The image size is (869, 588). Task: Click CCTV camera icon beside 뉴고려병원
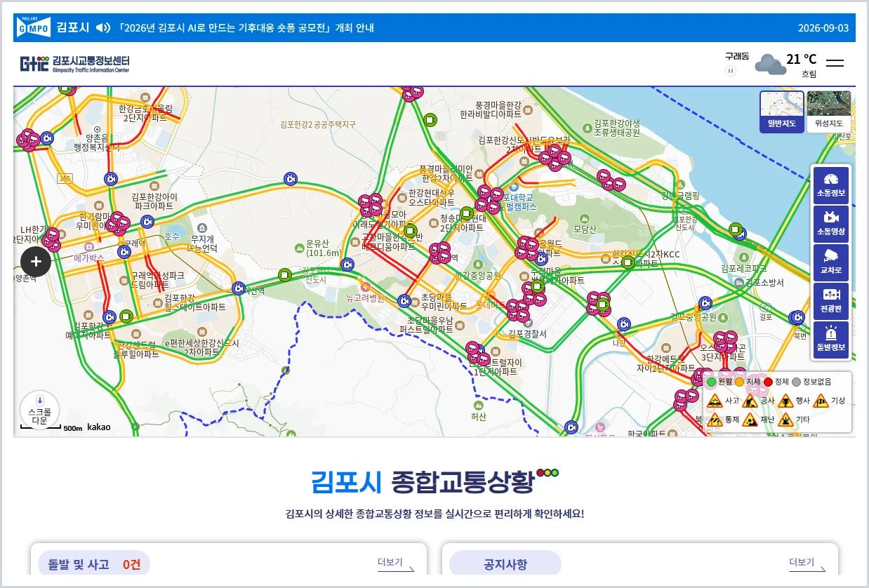tap(404, 301)
